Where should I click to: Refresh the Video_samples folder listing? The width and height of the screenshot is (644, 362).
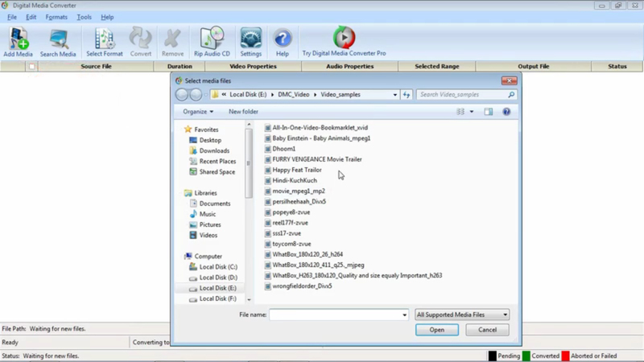tap(407, 95)
